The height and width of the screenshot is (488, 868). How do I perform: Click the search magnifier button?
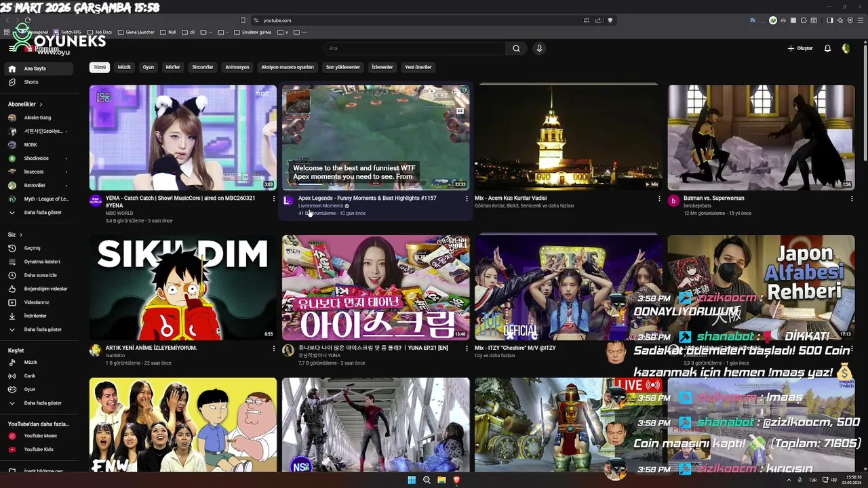point(516,48)
